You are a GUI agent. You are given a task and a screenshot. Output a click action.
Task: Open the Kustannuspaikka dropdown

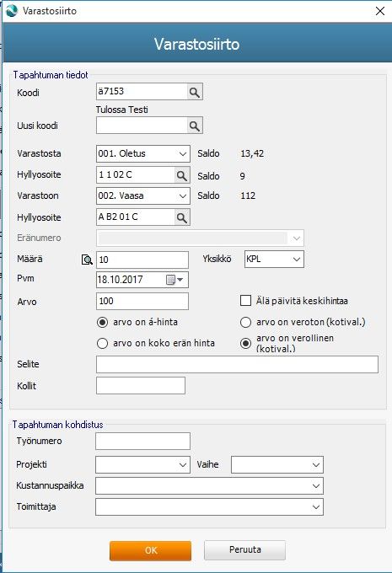tap(316, 486)
